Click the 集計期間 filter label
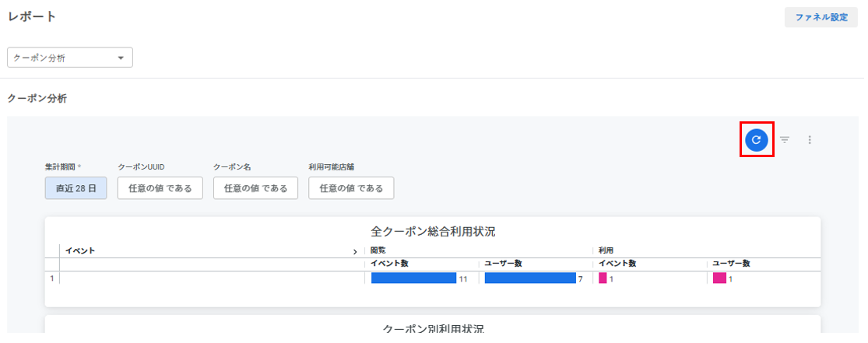The image size is (868, 343). tap(62, 166)
